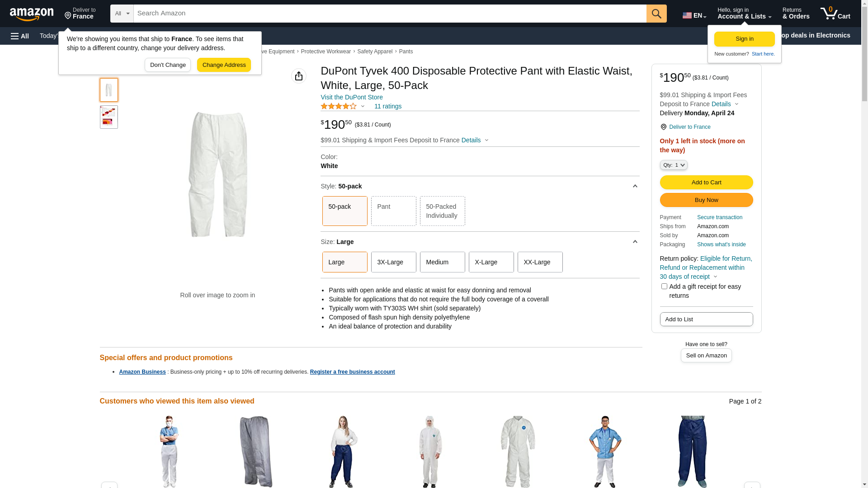The width and height of the screenshot is (868, 488).
Task: Open Account & Lists menu
Action: click(x=744, y=14)
